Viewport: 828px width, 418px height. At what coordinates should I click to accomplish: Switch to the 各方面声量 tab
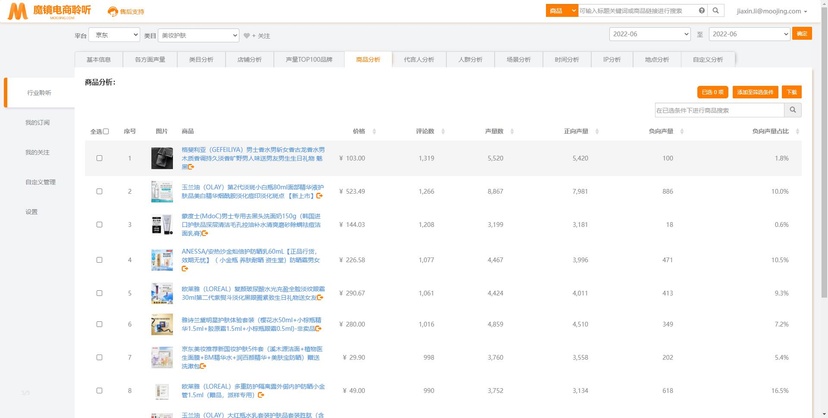(x=150, y=60)
